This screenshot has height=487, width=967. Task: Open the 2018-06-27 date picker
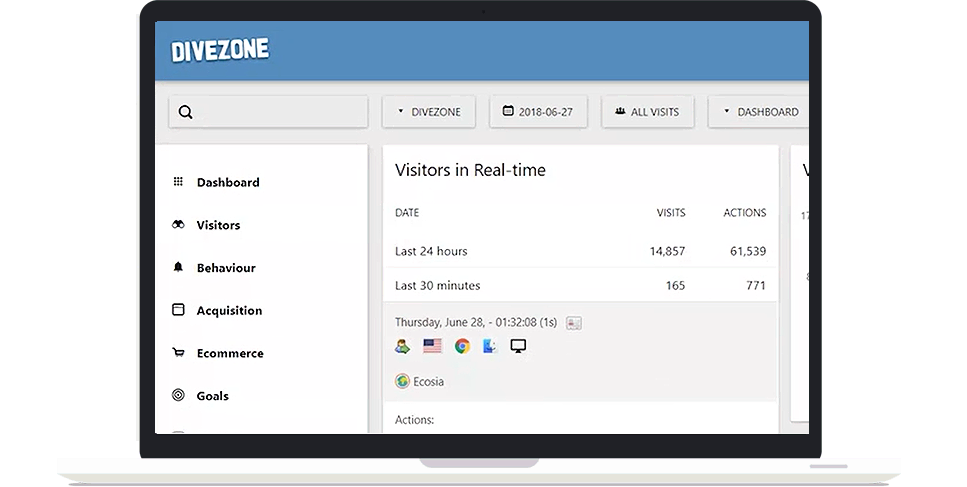(x=538, y=112)
